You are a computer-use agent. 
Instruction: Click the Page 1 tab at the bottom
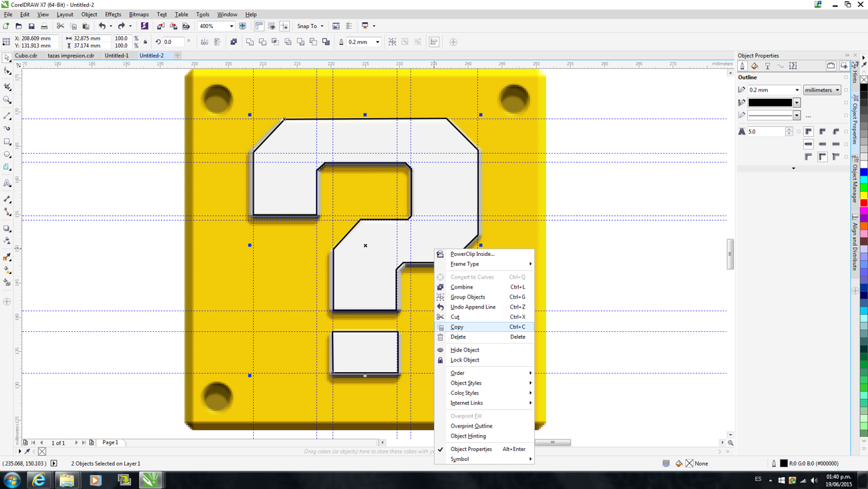(110, 442)
